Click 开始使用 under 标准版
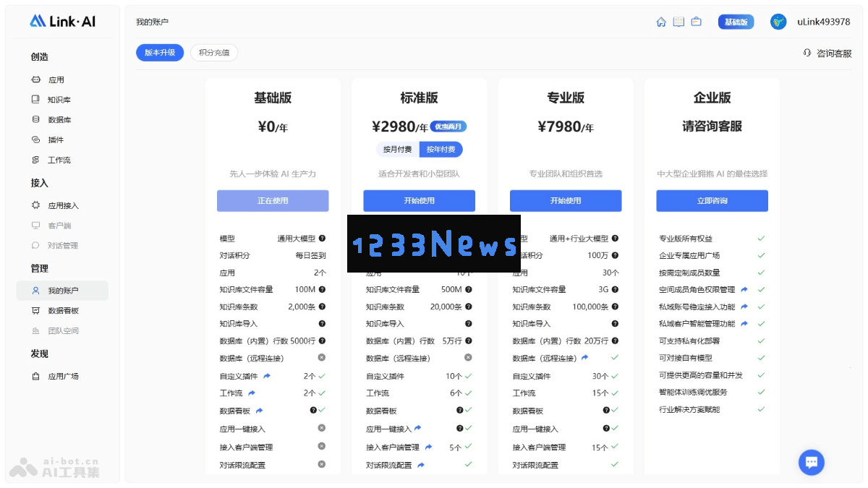 point(420,201)
